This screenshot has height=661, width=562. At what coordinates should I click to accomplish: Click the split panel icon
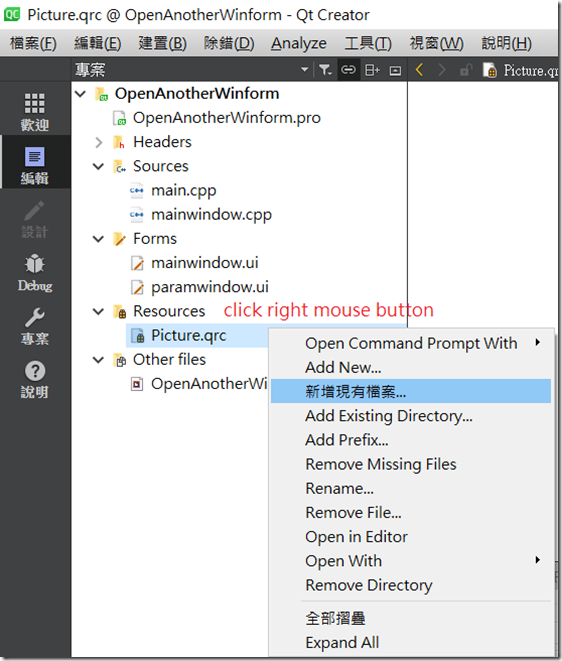pos(372,70)
